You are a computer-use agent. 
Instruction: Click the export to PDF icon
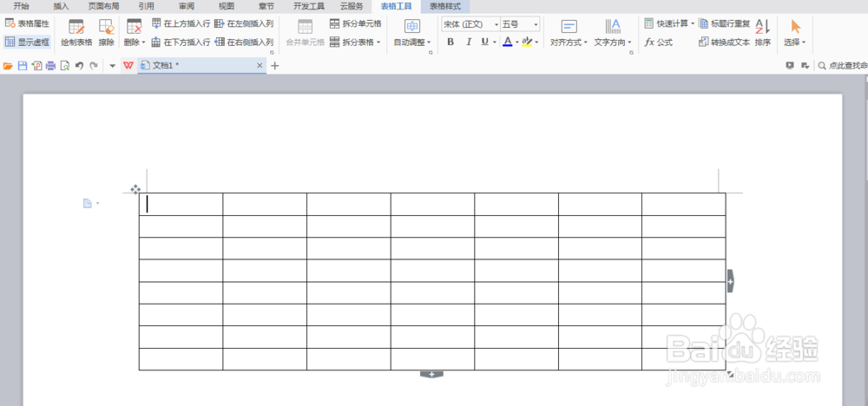click(36, 66)
